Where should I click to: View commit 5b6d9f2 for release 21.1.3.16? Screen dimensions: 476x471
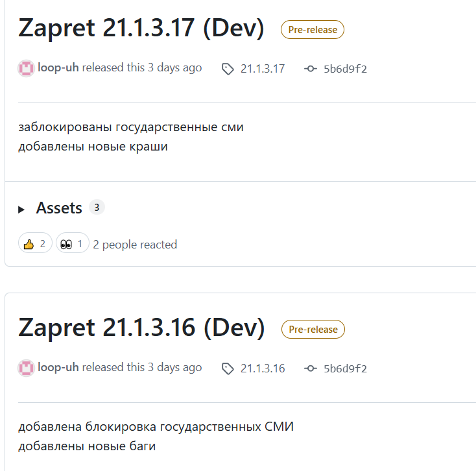[x=345, y=368]
